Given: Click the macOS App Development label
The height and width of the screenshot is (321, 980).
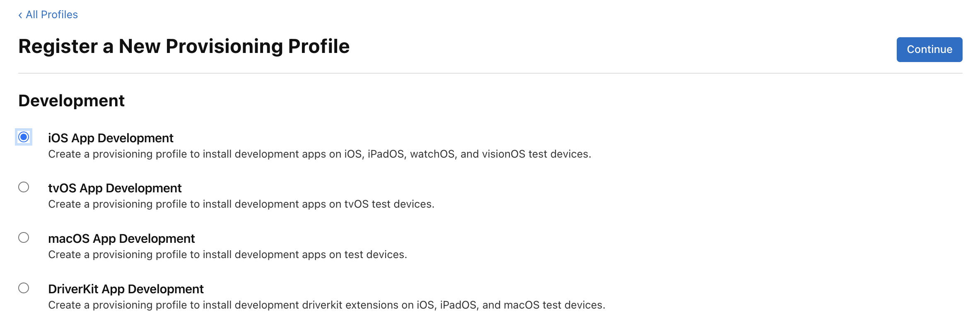Looking at the screenshot, I should 121,239.
